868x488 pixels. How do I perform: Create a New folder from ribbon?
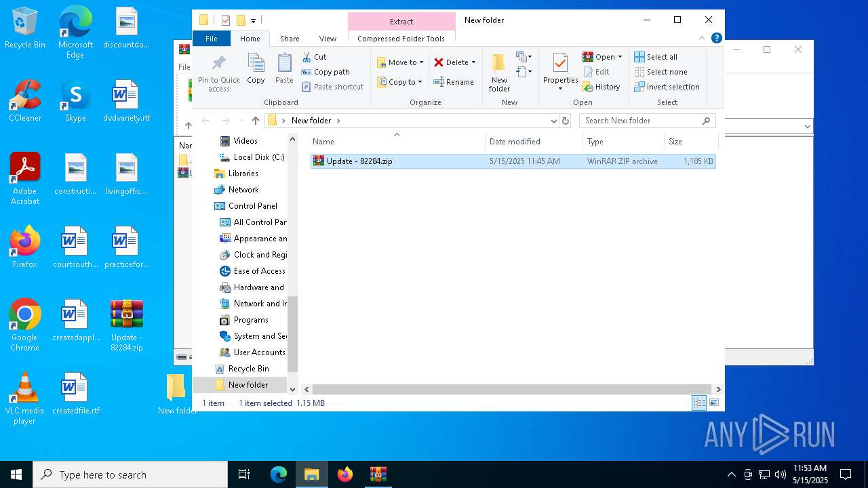499,73
